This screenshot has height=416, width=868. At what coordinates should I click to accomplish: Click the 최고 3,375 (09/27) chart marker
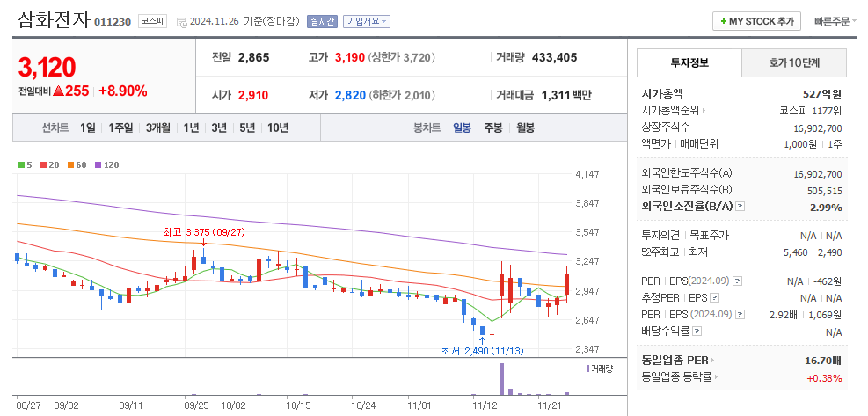(203, 232)
